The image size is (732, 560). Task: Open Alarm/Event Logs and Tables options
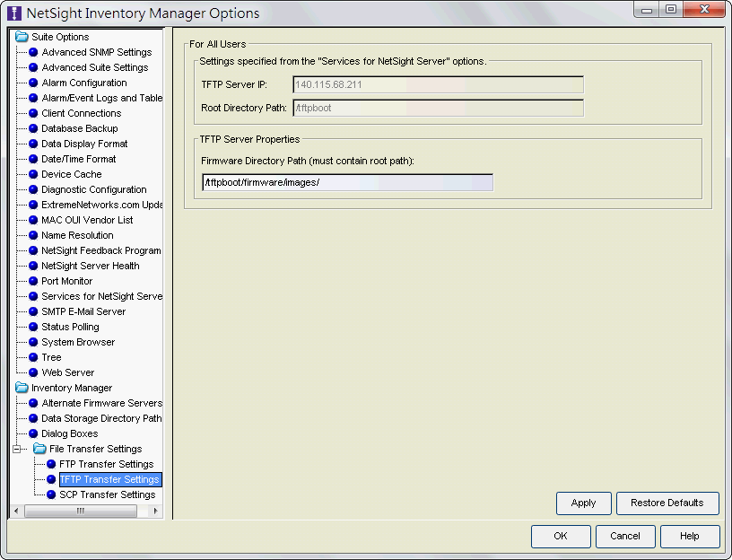pyautogui.click(x=101, y=98)
